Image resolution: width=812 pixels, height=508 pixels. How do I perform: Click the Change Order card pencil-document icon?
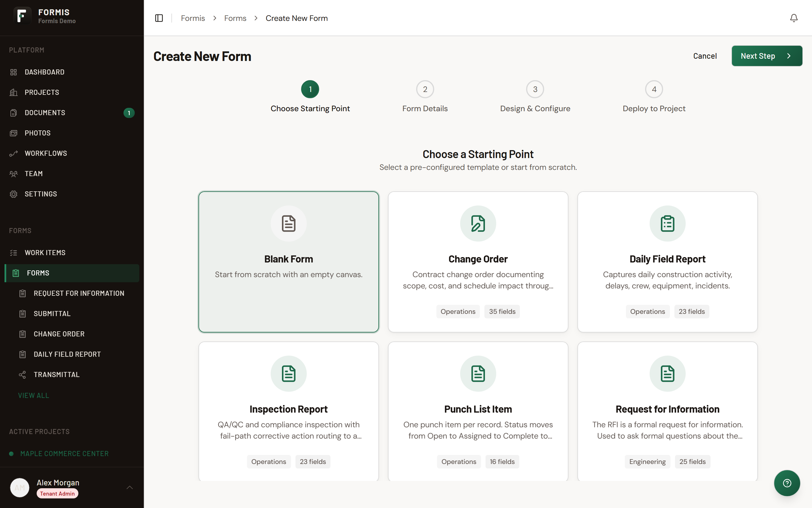tap(478, 224)
